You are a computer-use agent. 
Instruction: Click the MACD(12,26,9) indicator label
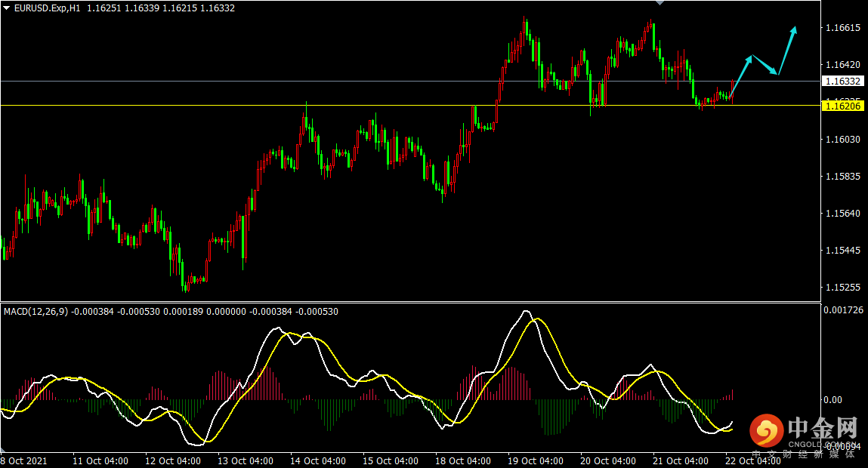(x=36, y=312)
